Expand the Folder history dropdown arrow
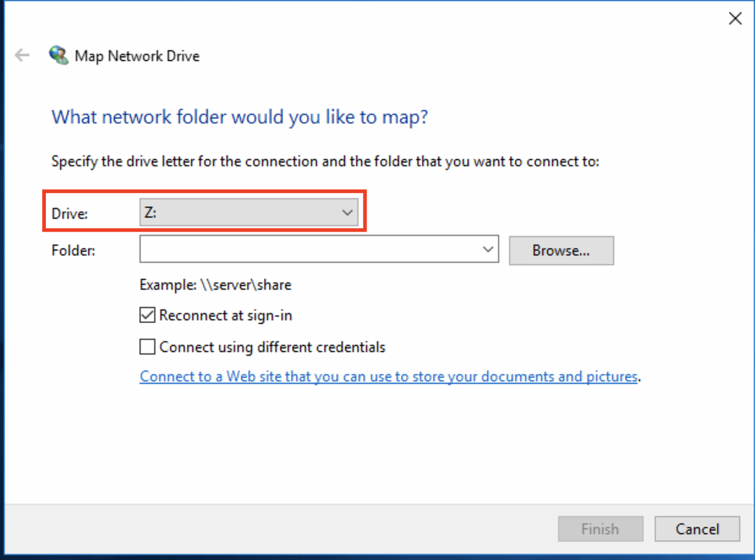 pyautogui.click(x=488, y=249)
